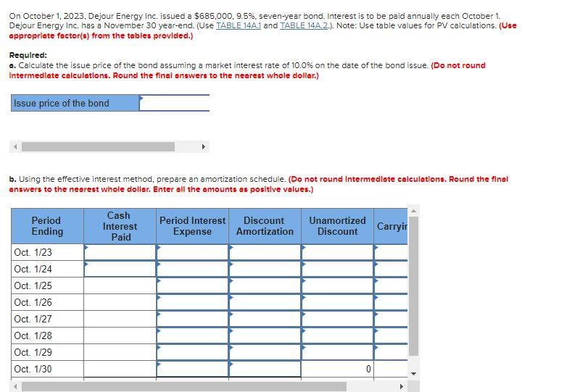This screenshot has height=392, width=588.
Task: Click Discount Amortization cell for Oct. 1/25
Action: click(265, 285)
